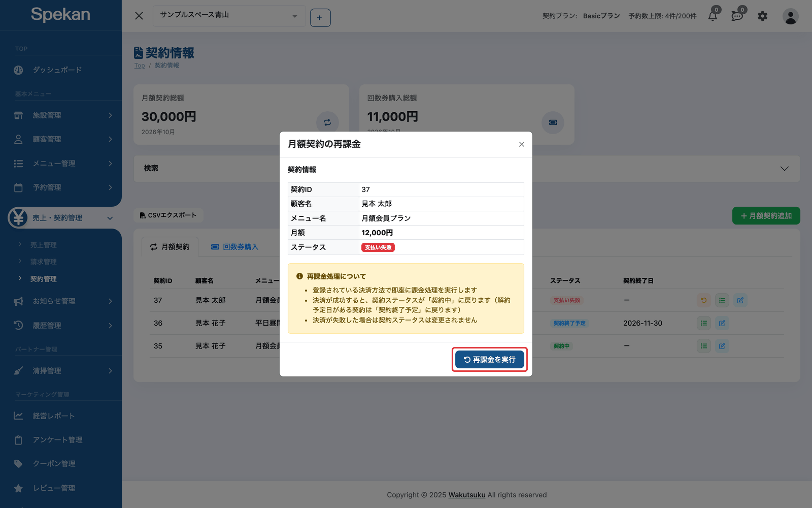
Task: Open 請求管理 in the sidebar submenu
Action: coord(44,262)
